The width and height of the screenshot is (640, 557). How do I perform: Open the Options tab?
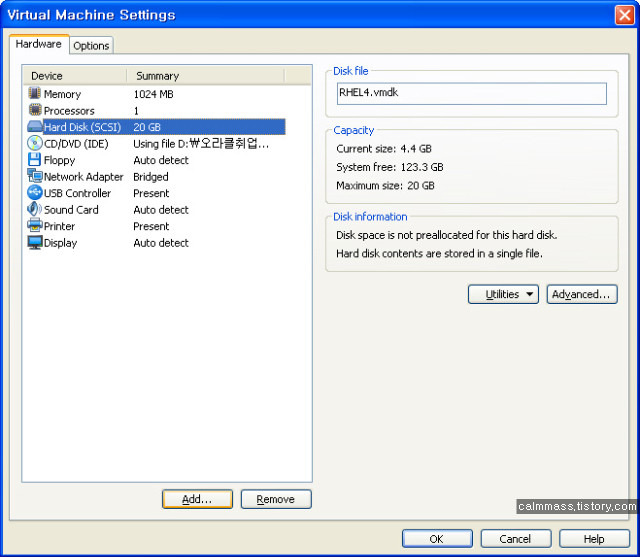[91, 46]
